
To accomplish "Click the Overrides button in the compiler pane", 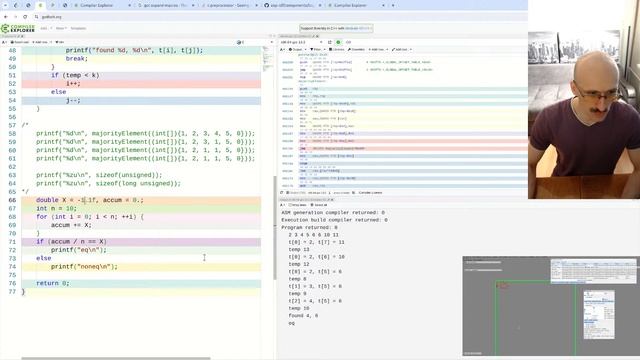I will tap(356, 49).
